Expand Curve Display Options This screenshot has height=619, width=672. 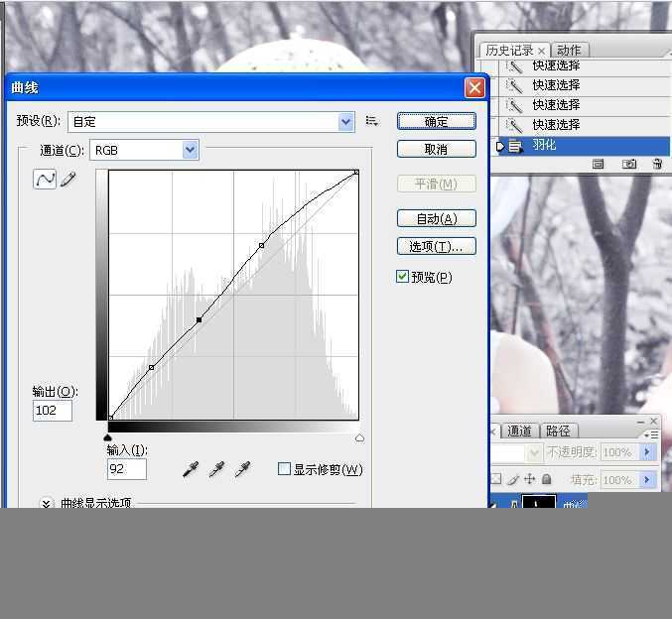(x=47, y=503)
